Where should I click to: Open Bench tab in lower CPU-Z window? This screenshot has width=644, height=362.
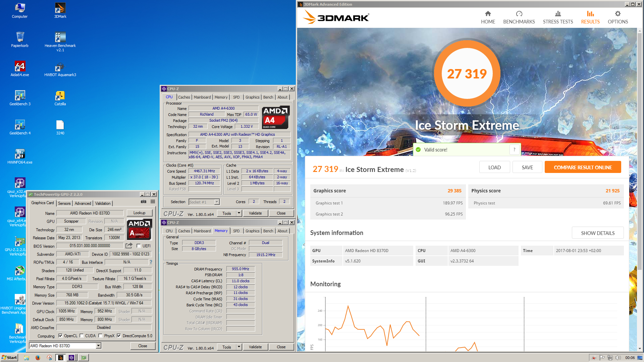(268, 231)
